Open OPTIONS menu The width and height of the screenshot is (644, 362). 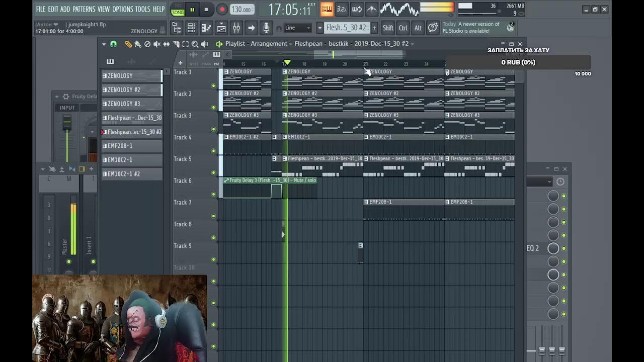(x=123, y=9)
